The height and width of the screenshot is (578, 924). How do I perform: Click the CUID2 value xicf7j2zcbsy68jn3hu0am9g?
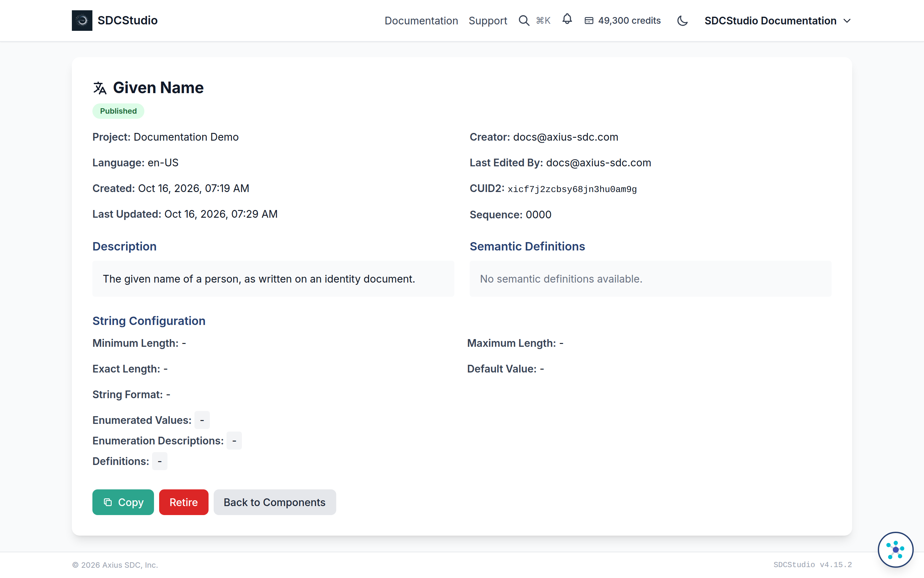pos(572,189)
